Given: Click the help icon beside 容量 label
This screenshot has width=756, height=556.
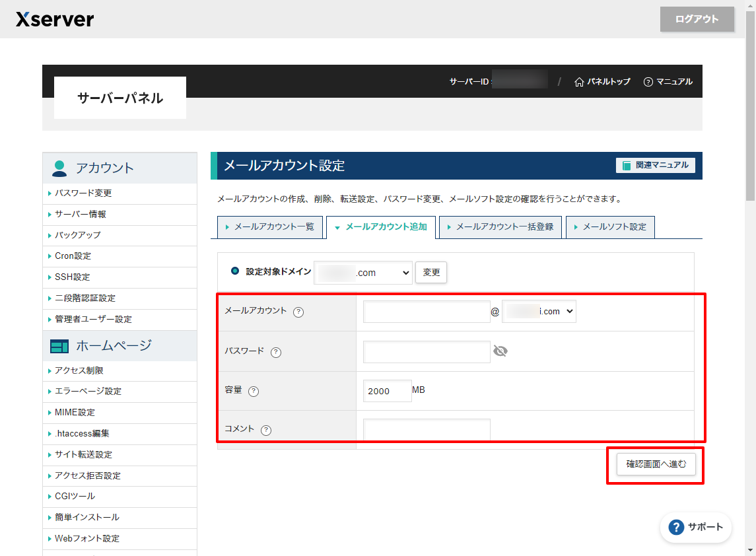Looking at the screenshot, I should click(x=254, y=392).
